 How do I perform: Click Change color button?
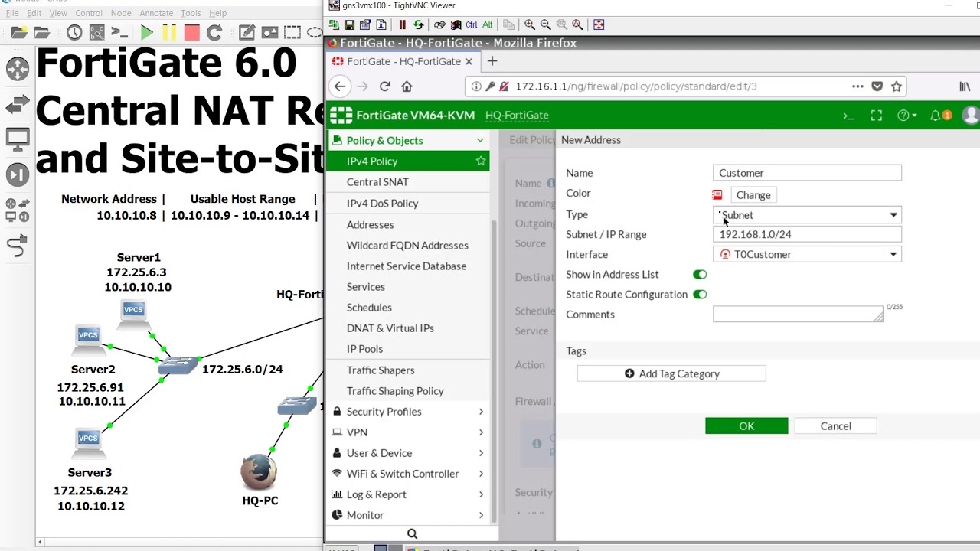pos(753,195)
